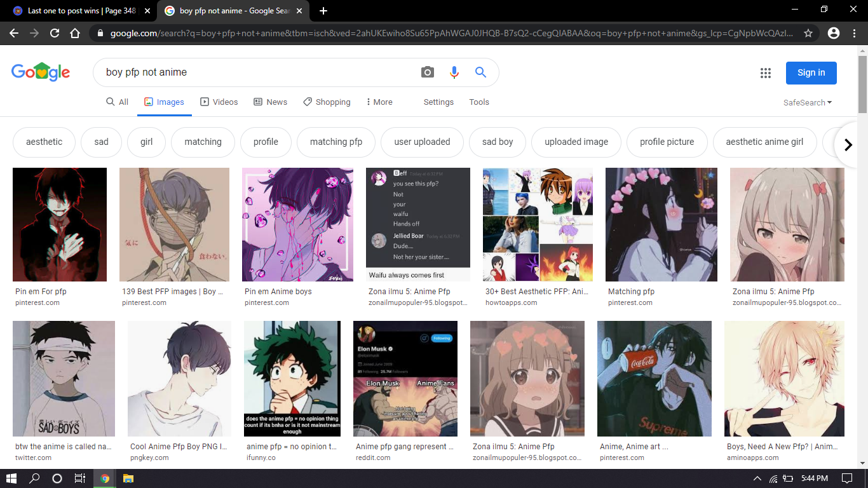Filter by 'matching pfp' chip

(336, 142)
